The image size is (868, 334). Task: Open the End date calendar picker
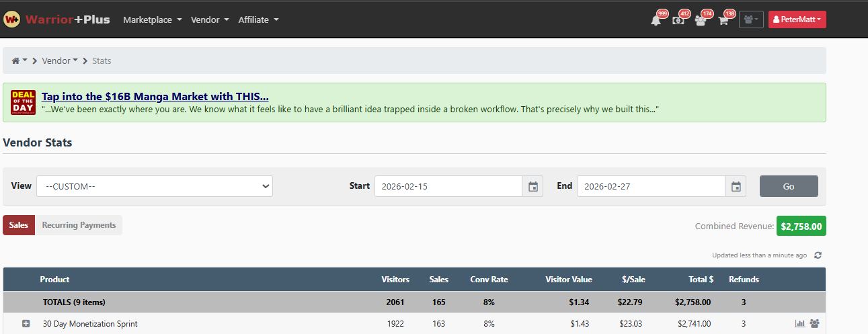pos(736,186)
